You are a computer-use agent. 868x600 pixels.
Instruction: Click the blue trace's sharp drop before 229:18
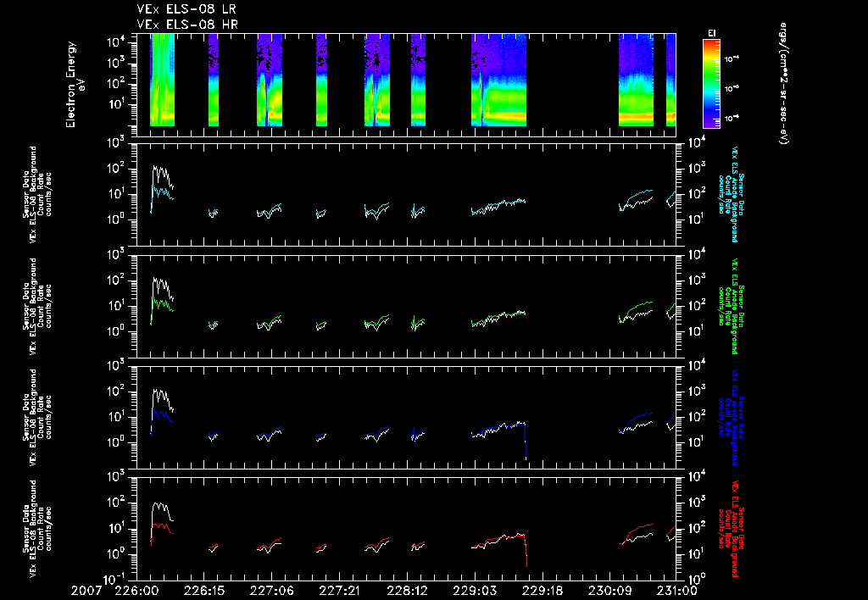[526, 442]
